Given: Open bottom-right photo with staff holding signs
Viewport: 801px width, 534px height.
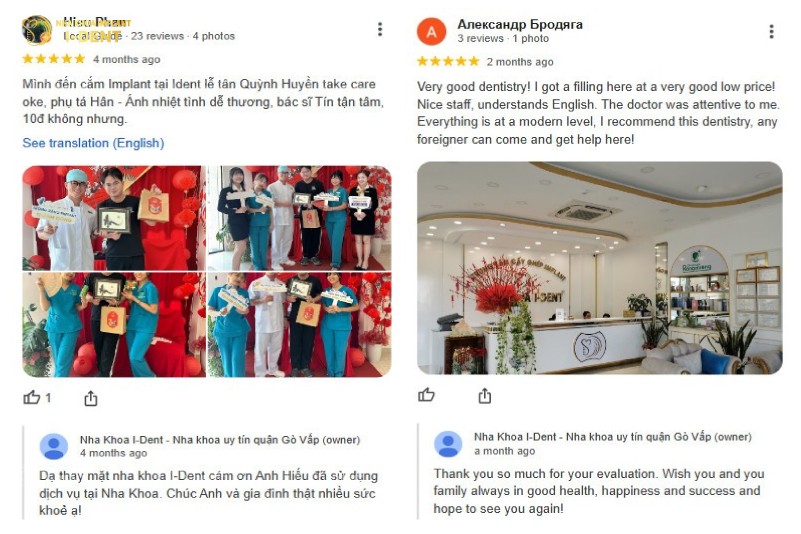Looking at the screenshot, I should click(299, 324).
